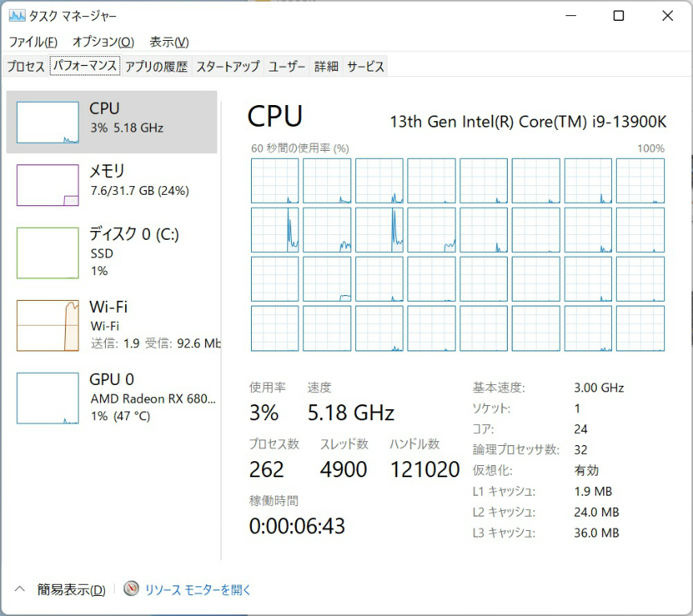Viewport: 693px width, 616px height.
Task: Open the 表示(V) menu
Action: (x=169, y=42)
